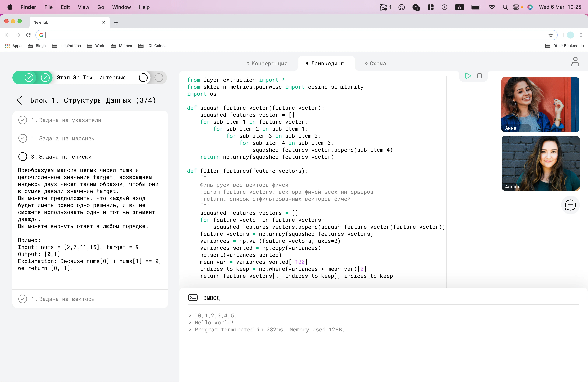Click into the code editor on 'import os' line
This screenshot has width=588, height=382.
pos(202,94)
